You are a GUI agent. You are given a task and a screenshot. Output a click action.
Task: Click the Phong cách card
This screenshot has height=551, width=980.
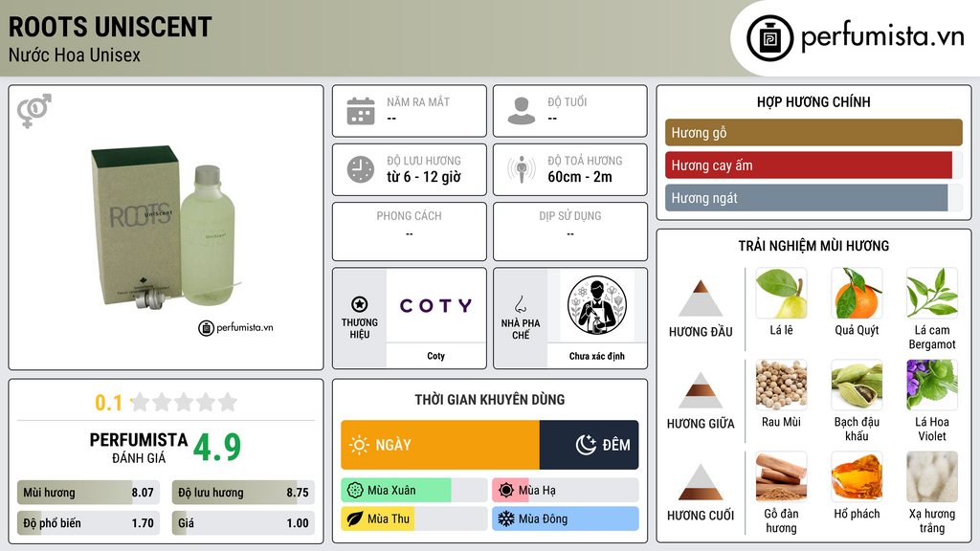pyautogui.click(x=410, y=231)
